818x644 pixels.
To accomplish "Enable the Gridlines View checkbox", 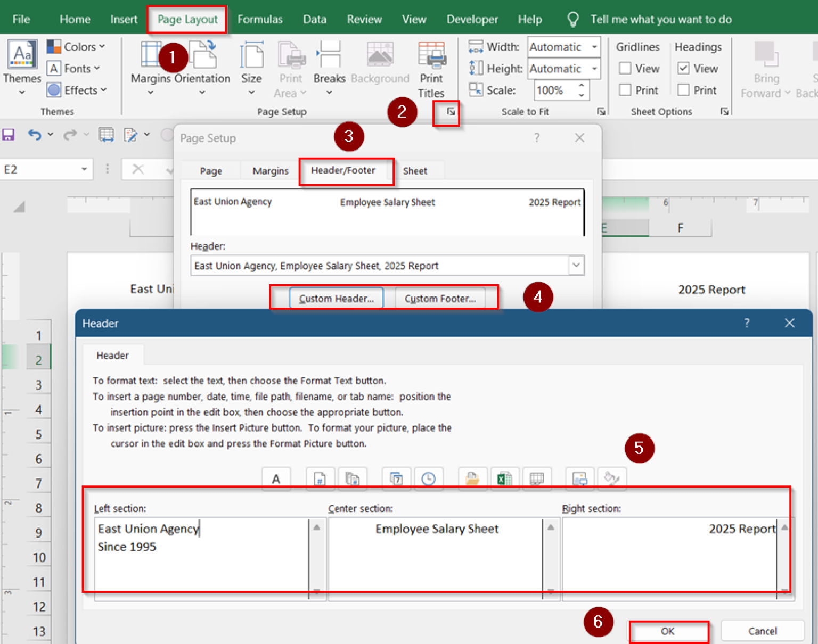I will pyautogui.click(x=625, y=69).
